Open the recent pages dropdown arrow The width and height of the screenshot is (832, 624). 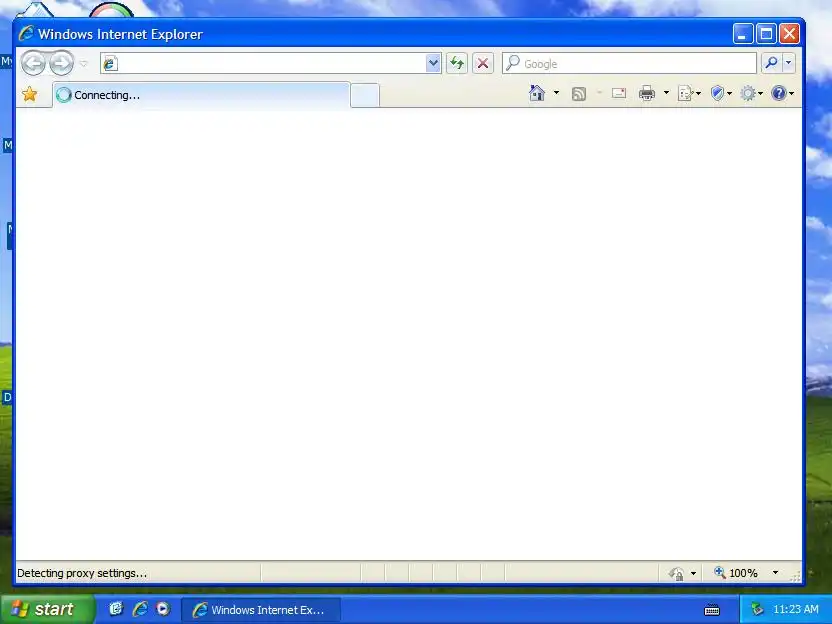[x=84, y=64]
